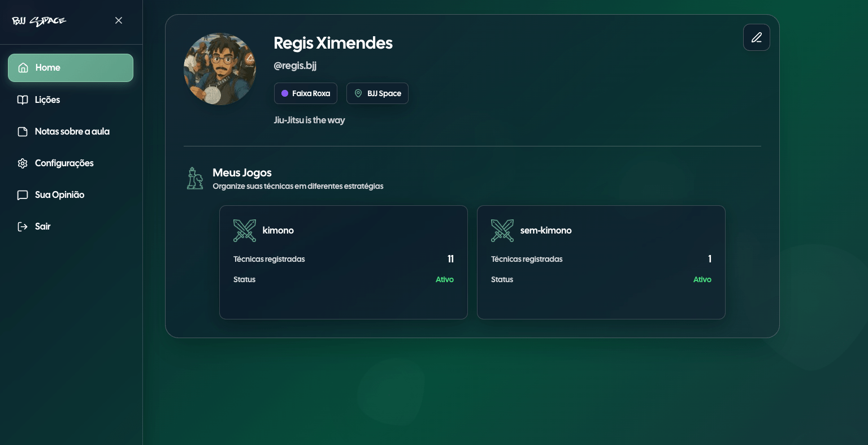The image size is (868, 445).
Task: Click the profile avatar picture
Action: [x=220, y=69]
